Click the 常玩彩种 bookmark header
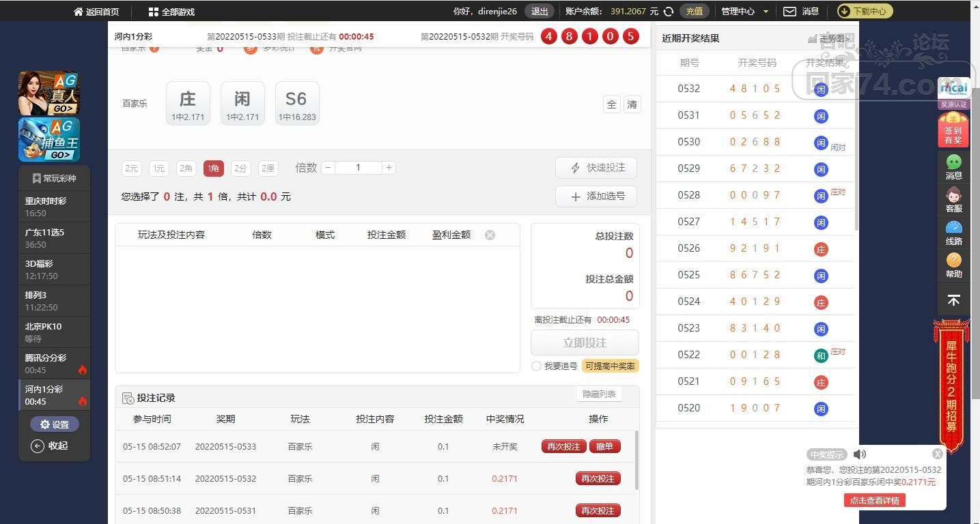This screenshot has width=980, height=524. [54, 179]
